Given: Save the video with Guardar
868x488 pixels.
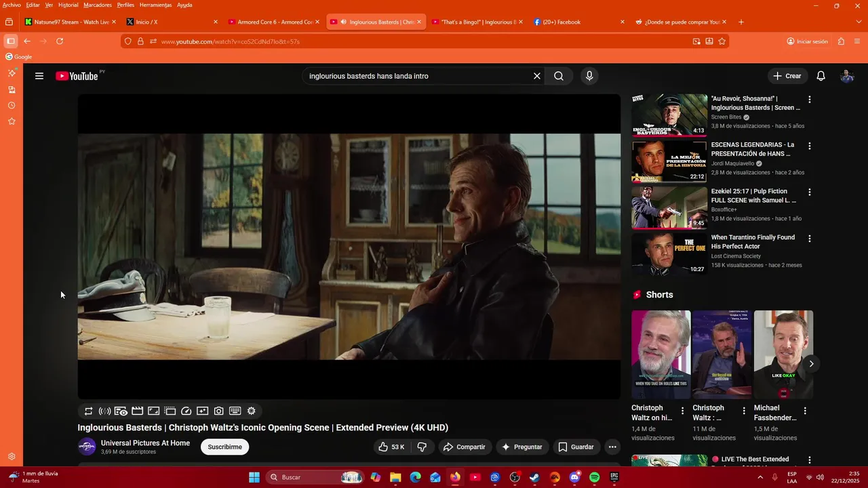Looking at the screenshot, I should [x=576, y=447].
